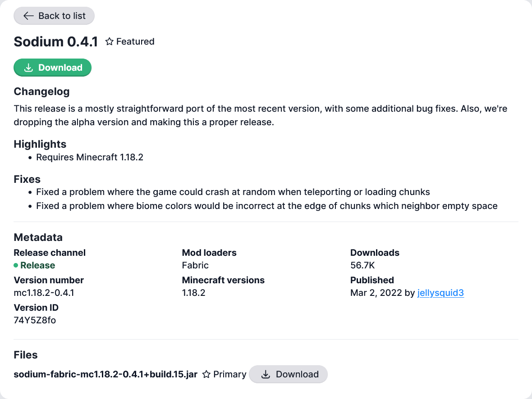
Task: Click the 1.18.2 Minecraft version value
Action: click(193, 293)
